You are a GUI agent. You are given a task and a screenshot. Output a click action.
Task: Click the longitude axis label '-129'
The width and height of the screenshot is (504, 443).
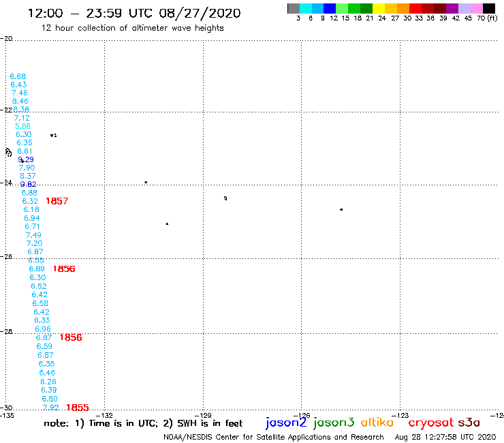pos(204,415)
